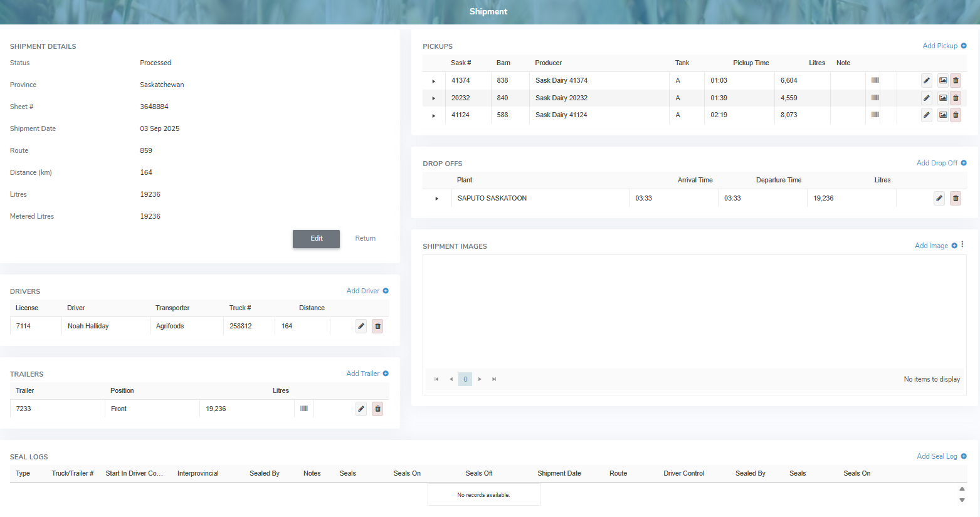Image resolution: width=980 pixels, height=517 pixels.
Task: Expand the pickup row for Sask Dairy 20232
Action: (433, 98)
